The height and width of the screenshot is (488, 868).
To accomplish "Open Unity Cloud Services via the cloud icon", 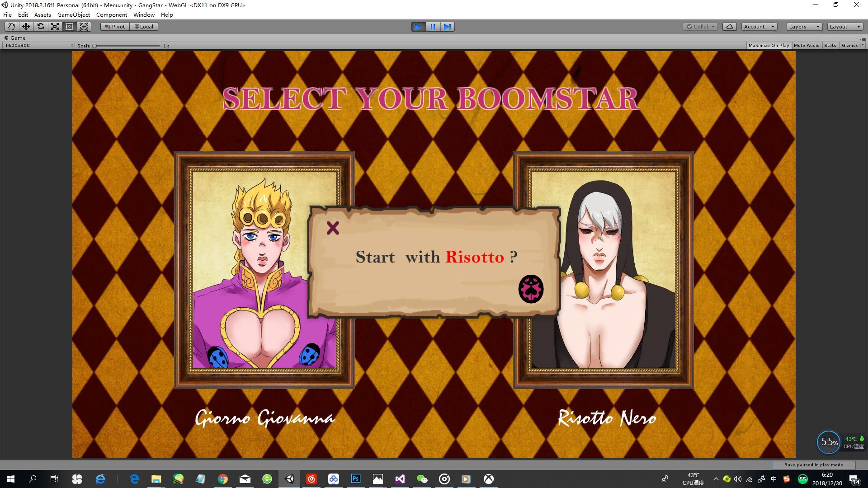I will coord(729,27).
